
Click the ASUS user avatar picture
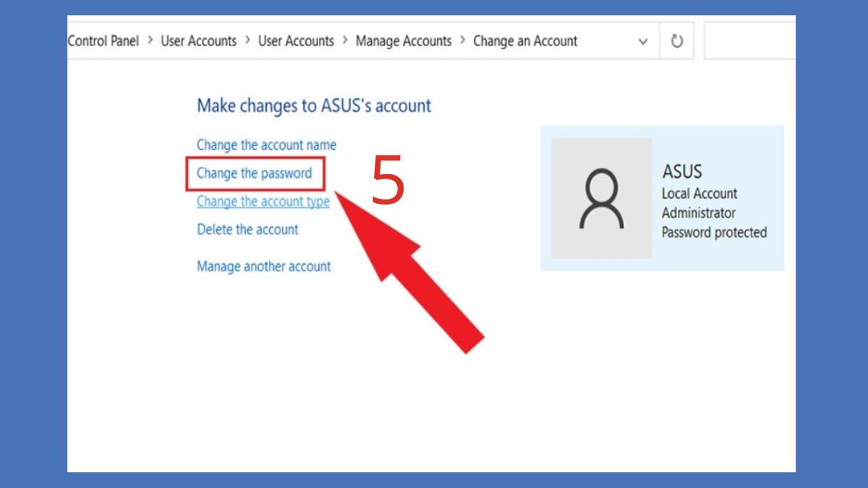click(602, 198)
